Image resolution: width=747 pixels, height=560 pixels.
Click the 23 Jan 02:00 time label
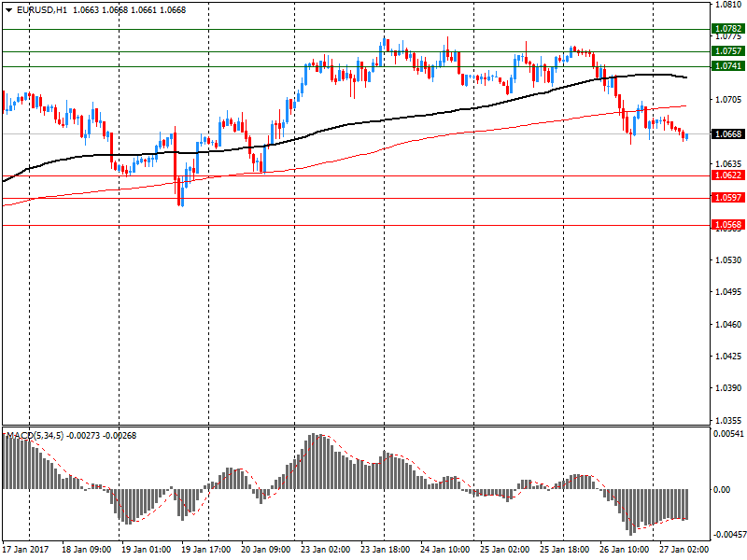[x=325, y=549]
